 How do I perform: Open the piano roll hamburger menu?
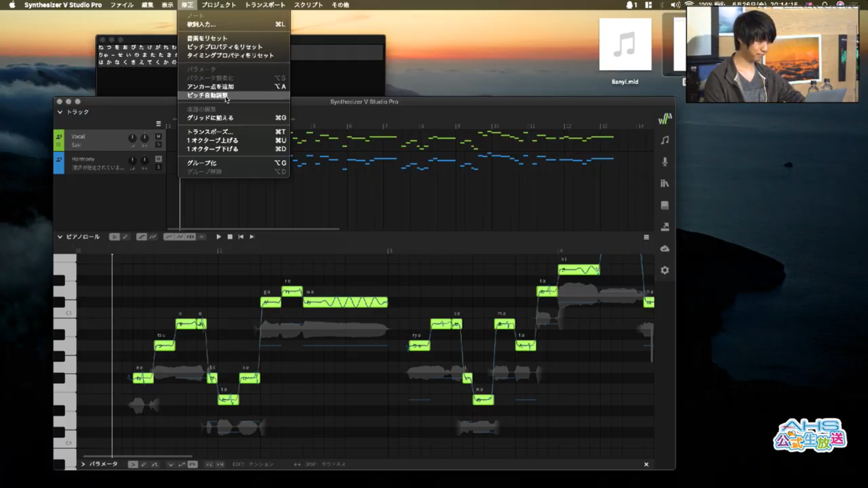[646, 237]
